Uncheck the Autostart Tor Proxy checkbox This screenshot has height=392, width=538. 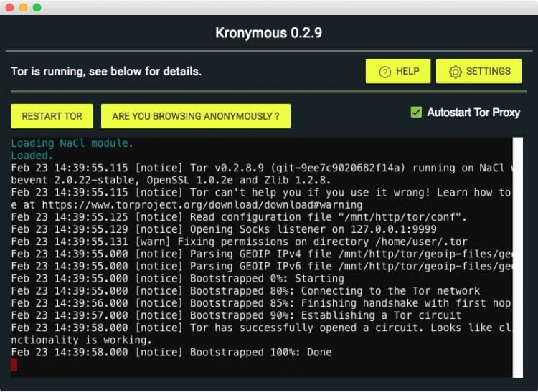[416, 113]
